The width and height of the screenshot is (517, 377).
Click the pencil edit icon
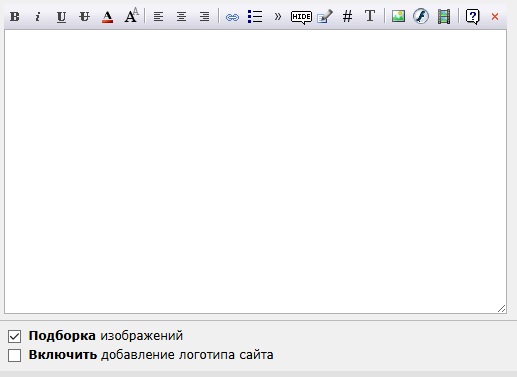325,16
